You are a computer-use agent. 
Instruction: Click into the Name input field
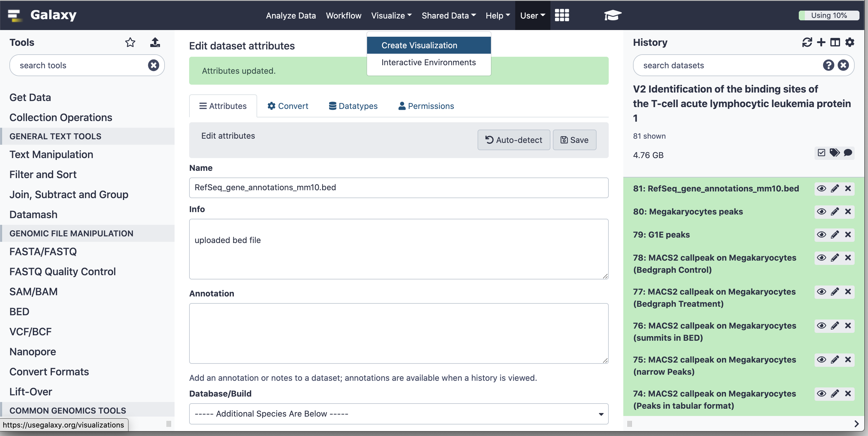[x=399, y=188]
